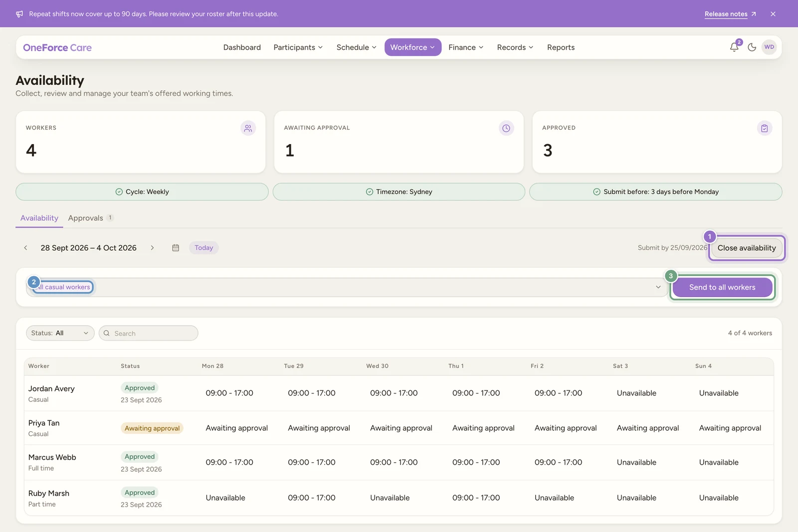The height and width of the screenshot is (532, 798).
Task: Open the Status: All filter dropdown
Action: point(60,333)
